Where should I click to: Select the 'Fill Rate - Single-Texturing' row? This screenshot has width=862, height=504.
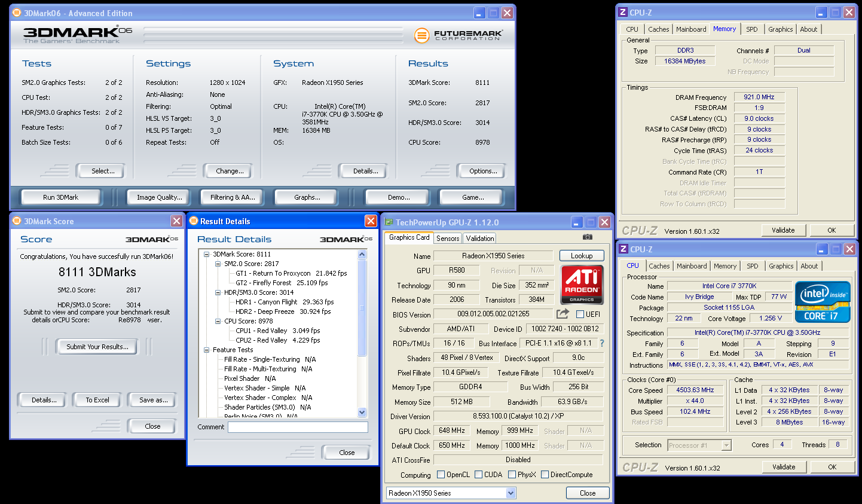(x=270, y=359)
